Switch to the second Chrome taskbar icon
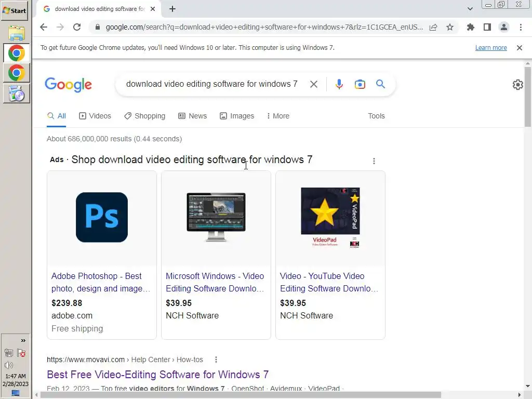532x399 pixels. 16,73
